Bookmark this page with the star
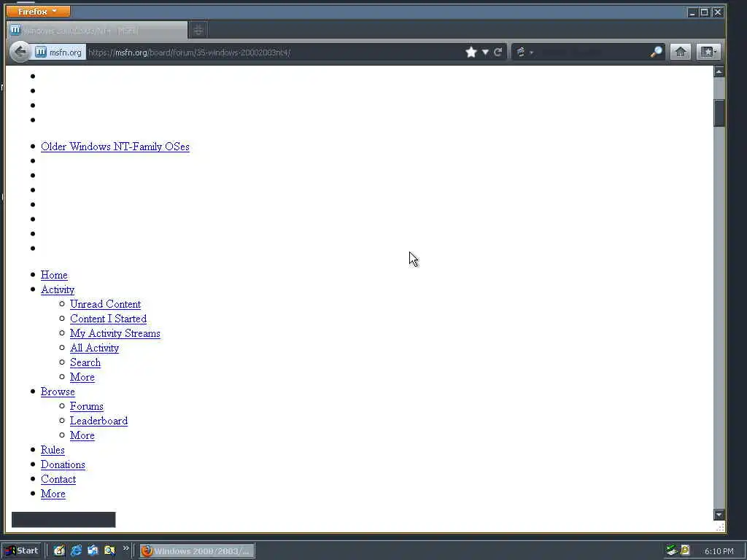 (x=471, y=52)
